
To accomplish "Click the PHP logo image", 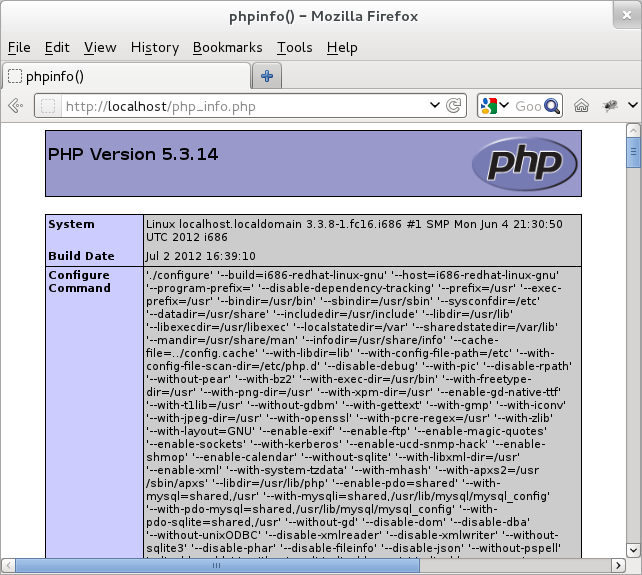I will pyautogui.click(x=523, y=161).
